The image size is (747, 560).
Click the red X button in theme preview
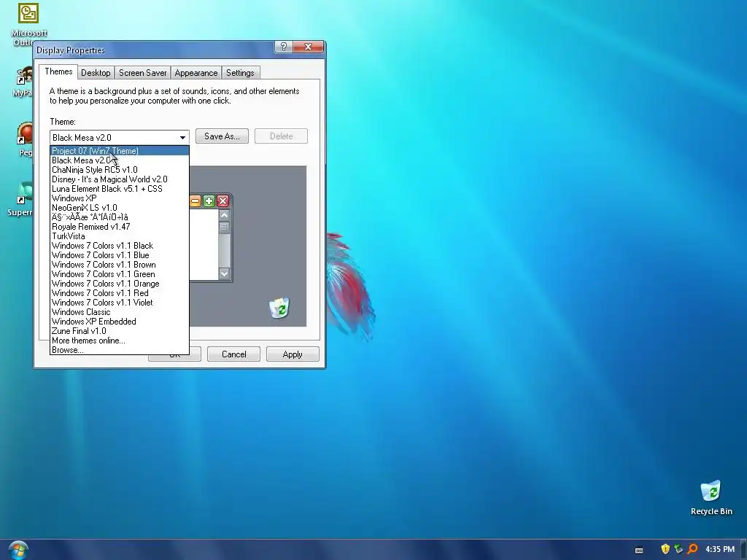click(x=222, y=201)
